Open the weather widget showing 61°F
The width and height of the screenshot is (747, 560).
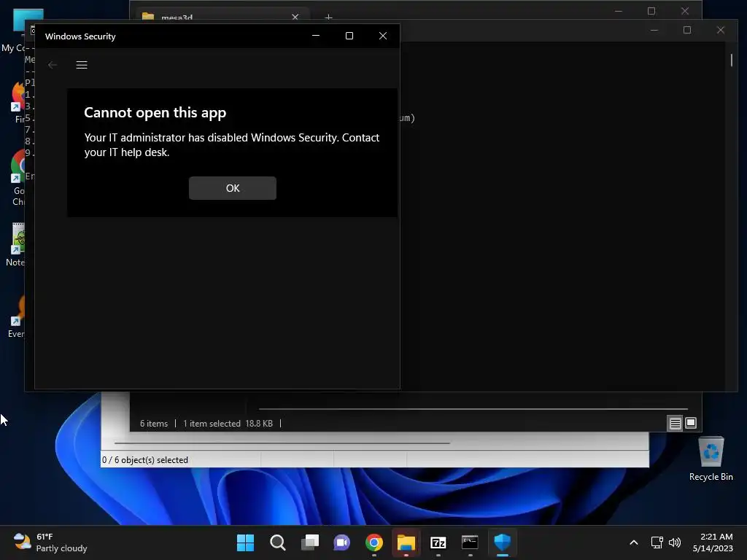pyautogui.click(x=50, y=542)
